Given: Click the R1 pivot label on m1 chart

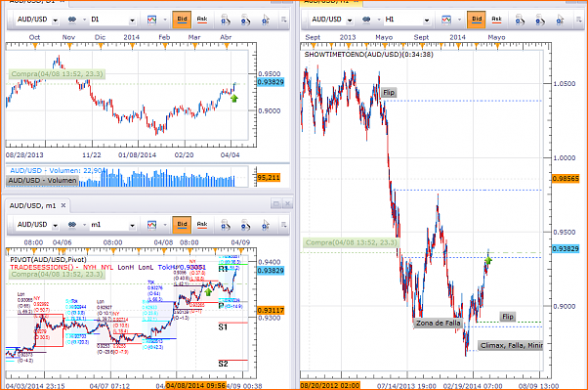Looking at the screenshot, I should click(223, 269).
